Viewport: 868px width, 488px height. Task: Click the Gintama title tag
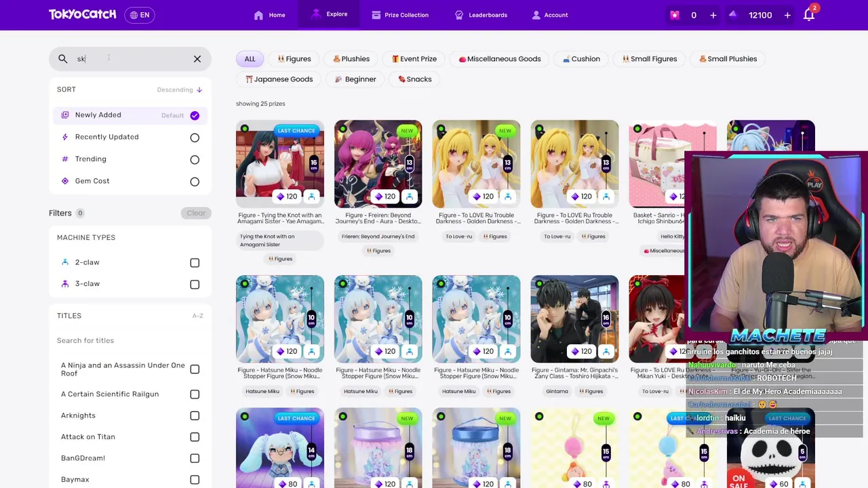pyautogui.click(x=557, y=391)
